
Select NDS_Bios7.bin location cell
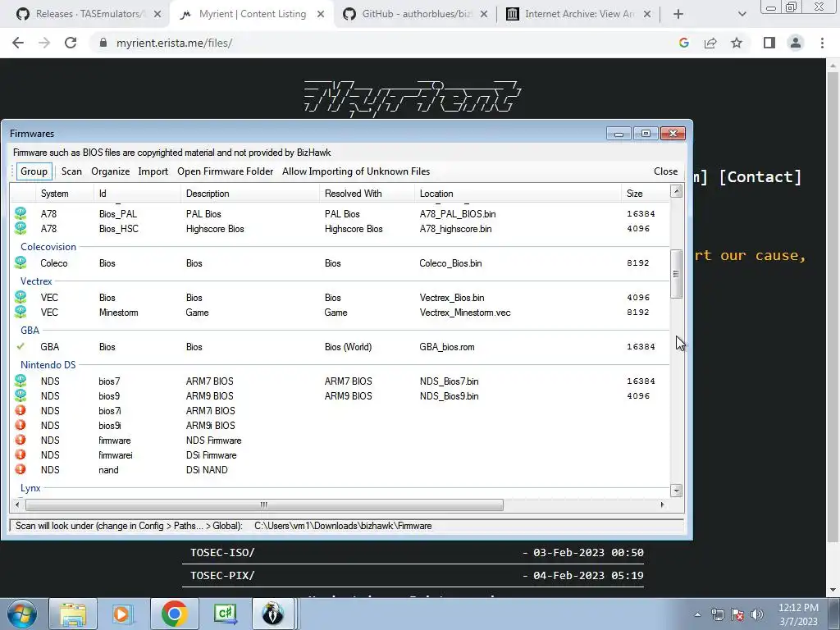tap(449, 381)
